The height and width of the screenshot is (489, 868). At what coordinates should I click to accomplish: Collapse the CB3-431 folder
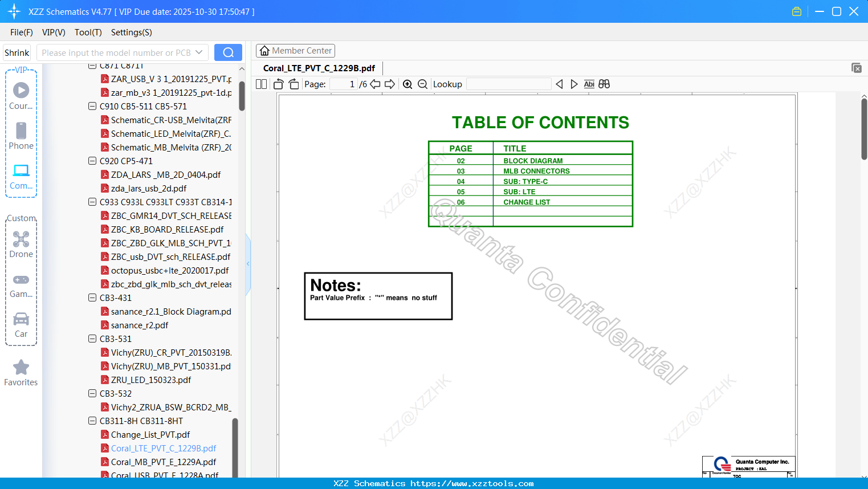[x=92, y=298]
